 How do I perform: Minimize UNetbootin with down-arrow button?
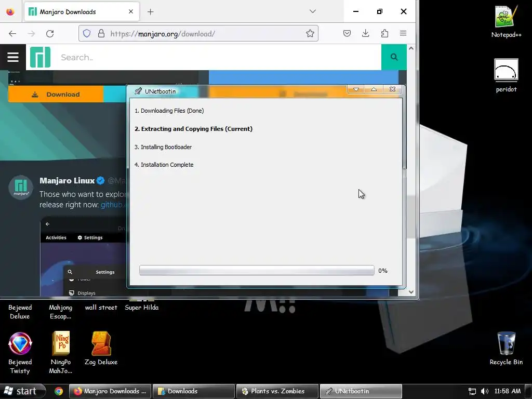coord(356,89)
